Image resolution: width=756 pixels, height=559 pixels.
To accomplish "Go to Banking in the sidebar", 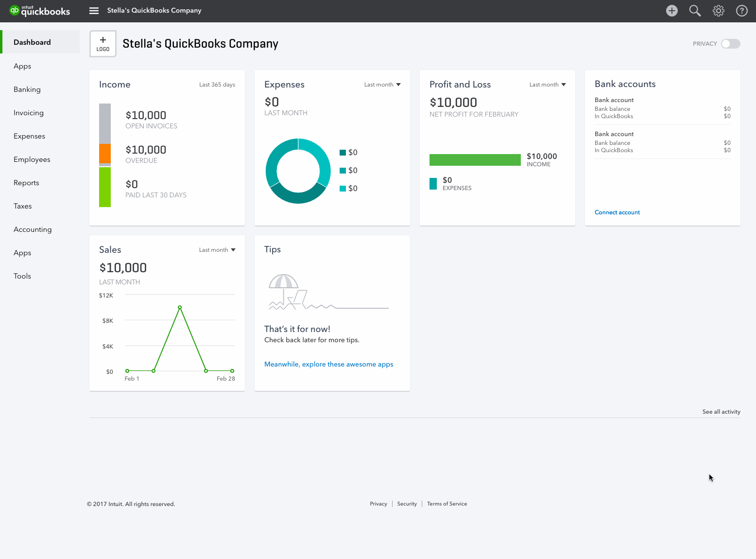I will (27, 89).
